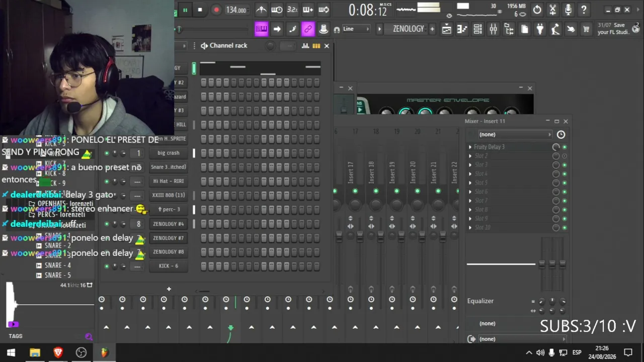Open Brave browser from the taskbar

[x=58, y=352]
